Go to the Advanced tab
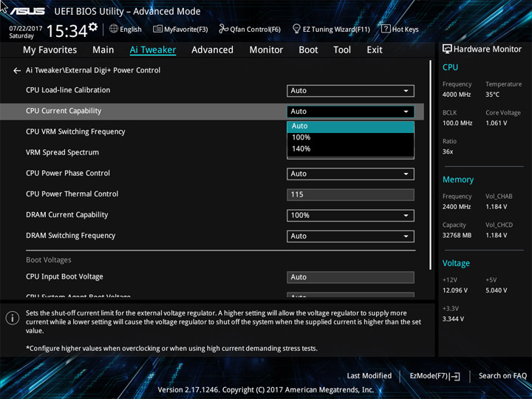 pos(212,50)
